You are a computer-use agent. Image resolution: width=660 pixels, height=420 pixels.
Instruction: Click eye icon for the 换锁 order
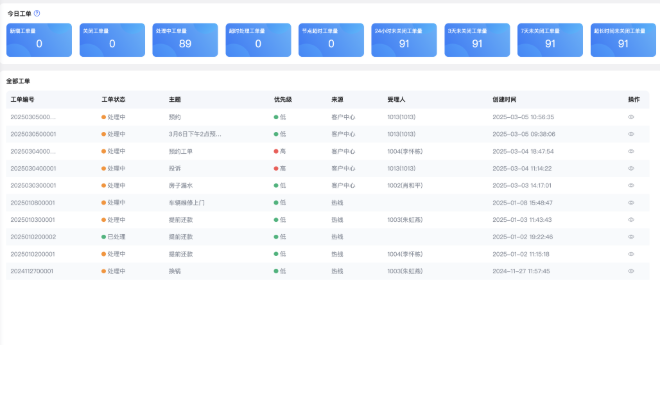631,271
